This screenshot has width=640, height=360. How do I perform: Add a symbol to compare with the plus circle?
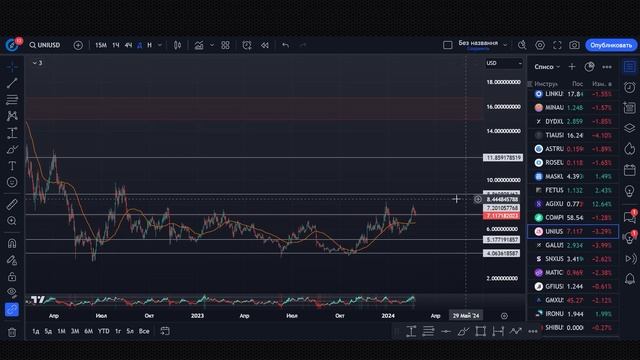point(78,45)
